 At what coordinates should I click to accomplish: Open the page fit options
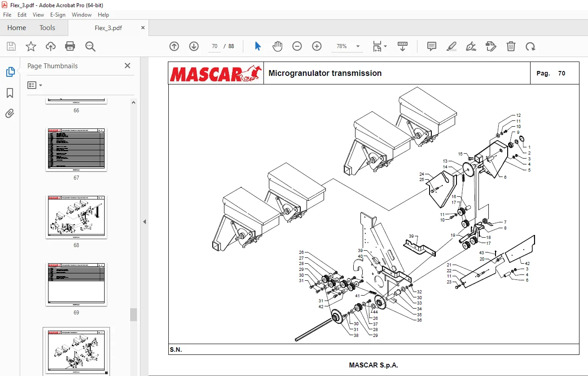pos(380,46)
